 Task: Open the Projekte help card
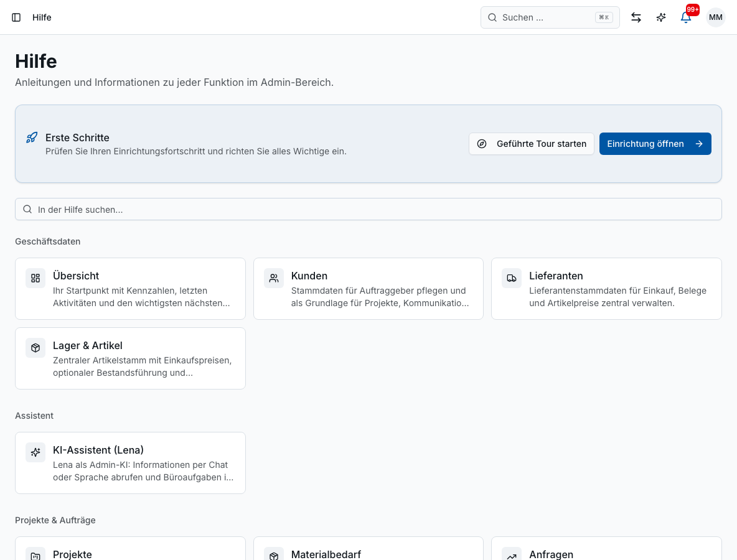pos(130,548)
